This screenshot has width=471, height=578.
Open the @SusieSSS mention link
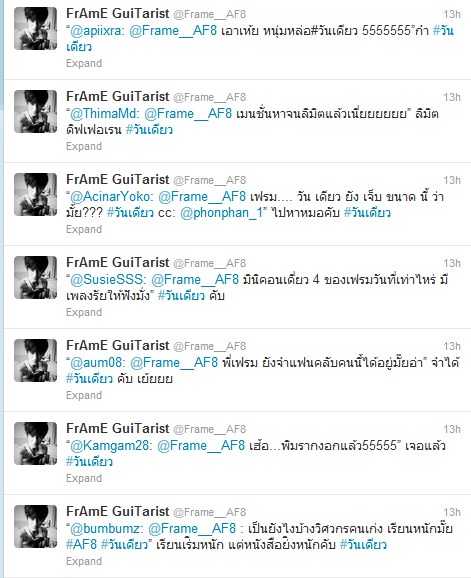(107, 279)
